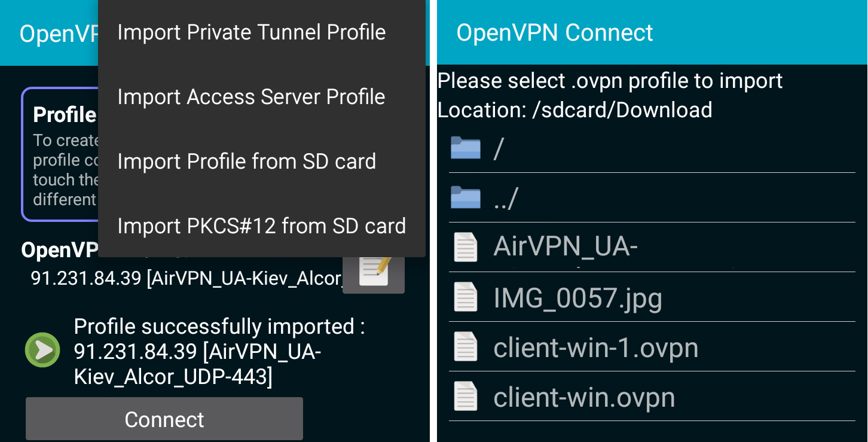Image resolution: width=868 pixels, height=442 pixels.
Task: Select the IMG_0057.jpg file name
Action: pyautogui.click(x=577, y=298)
